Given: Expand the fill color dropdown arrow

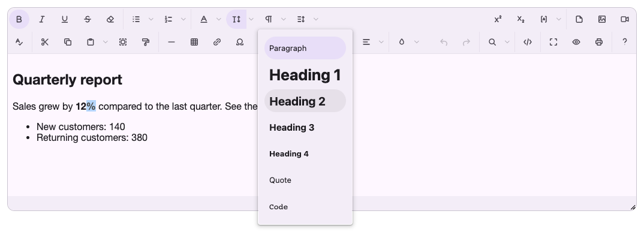Looking at the screenshot, I should coord(417,42).
